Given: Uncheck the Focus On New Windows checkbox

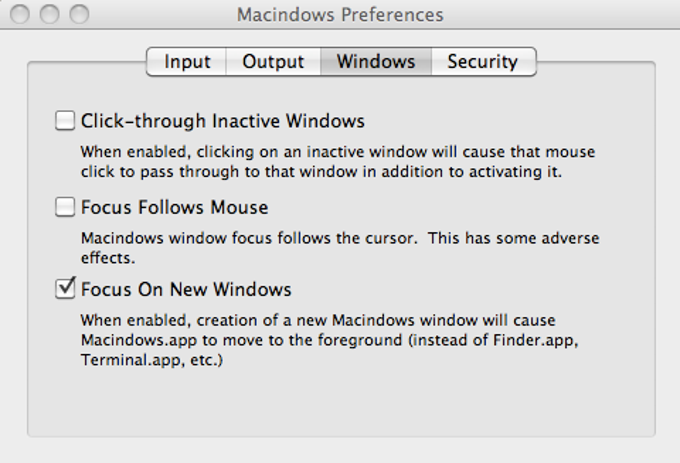Looking at the screenshot, I should pyautogui.click(x=65, y=289).
